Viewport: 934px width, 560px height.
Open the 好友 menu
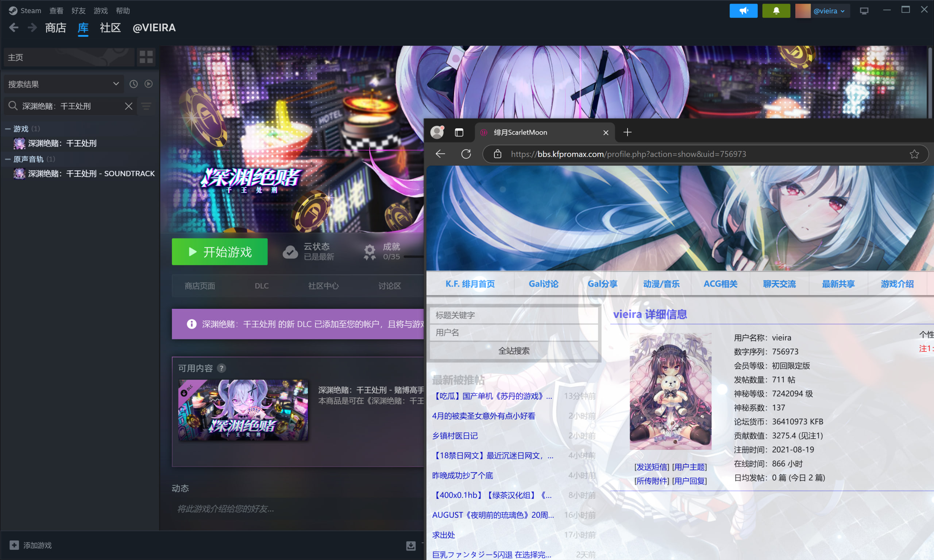click(78, 11)
